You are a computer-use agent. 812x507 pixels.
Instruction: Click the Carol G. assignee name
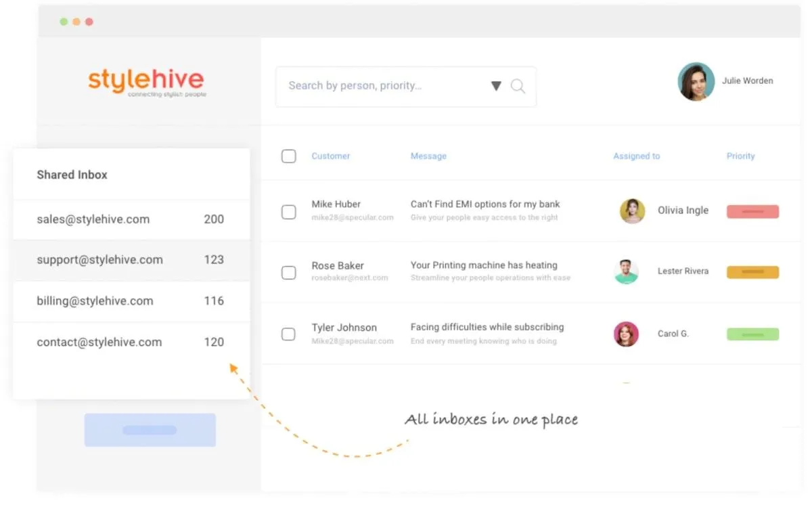click(673, 334)
